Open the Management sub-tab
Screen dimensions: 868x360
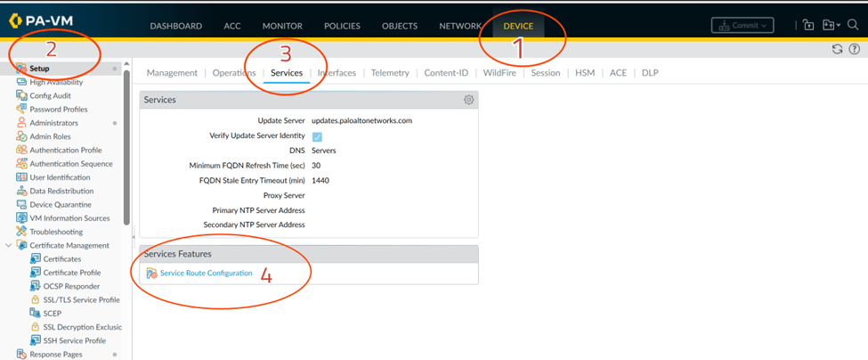click(172, 72)
